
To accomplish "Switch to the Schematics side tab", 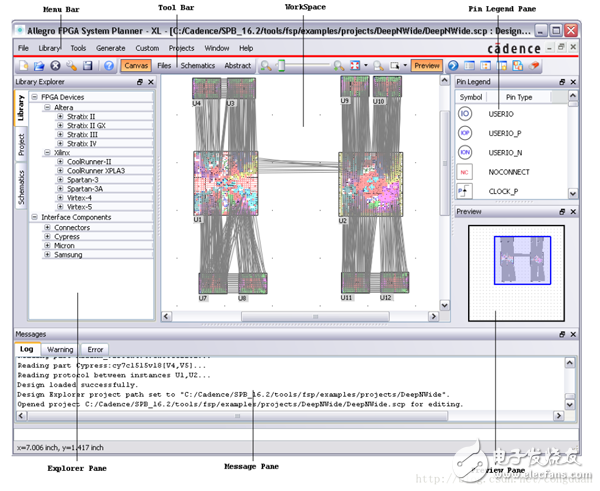I will point(21,187).
